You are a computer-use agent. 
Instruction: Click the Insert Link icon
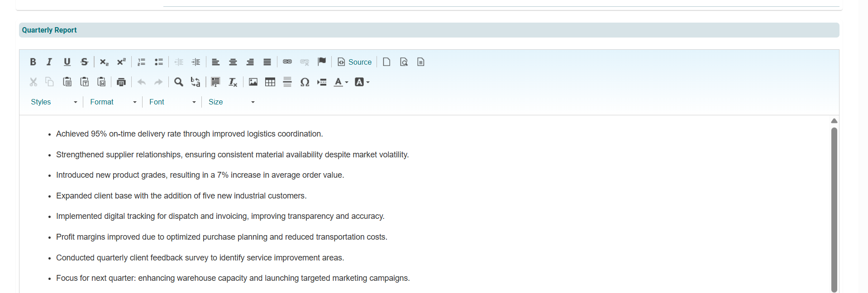[x=287, y=62]
